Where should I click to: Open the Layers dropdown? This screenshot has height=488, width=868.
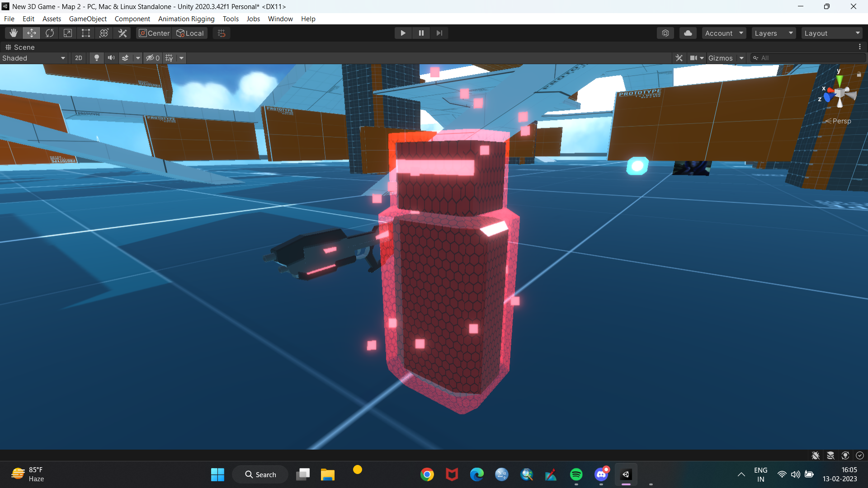pos(774,33)
